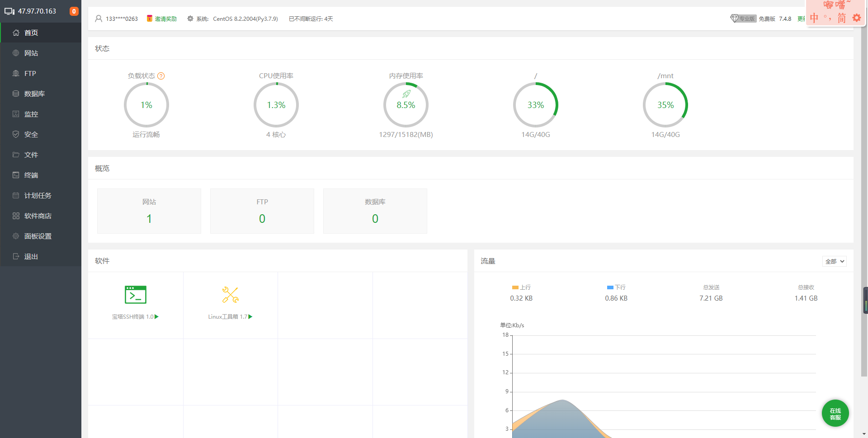Toggle the input method punctuation mode
Screen dimensions: 868x438
[827, 18]
